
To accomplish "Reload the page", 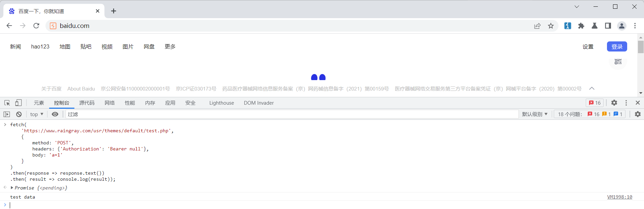I will coord(36,26).
